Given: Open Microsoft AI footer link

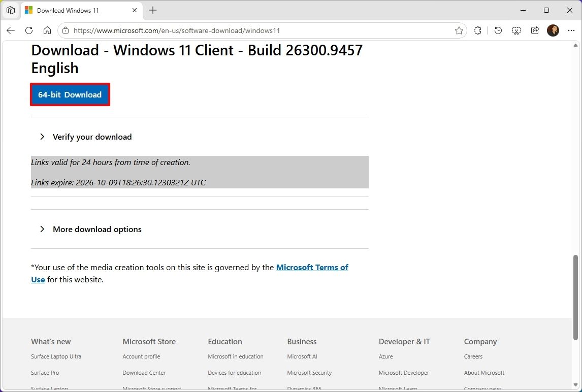Looking at the screenshot, I should tap(302, 356).
